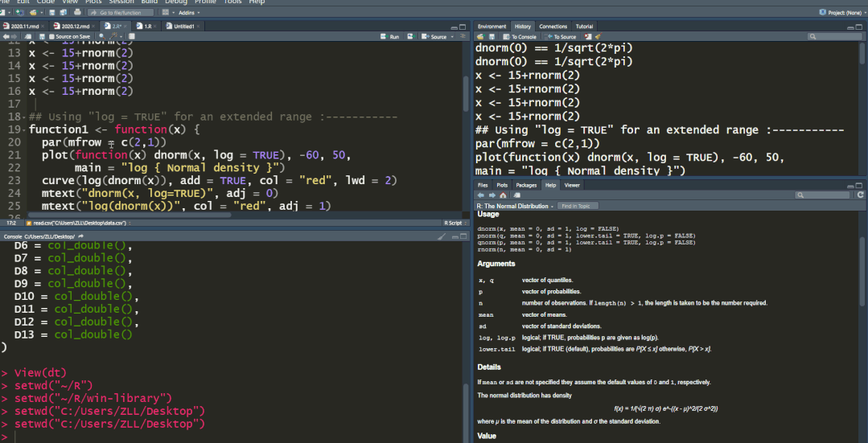Remove selected history entries icon
The image size is (868, 443).
(586, 36)
